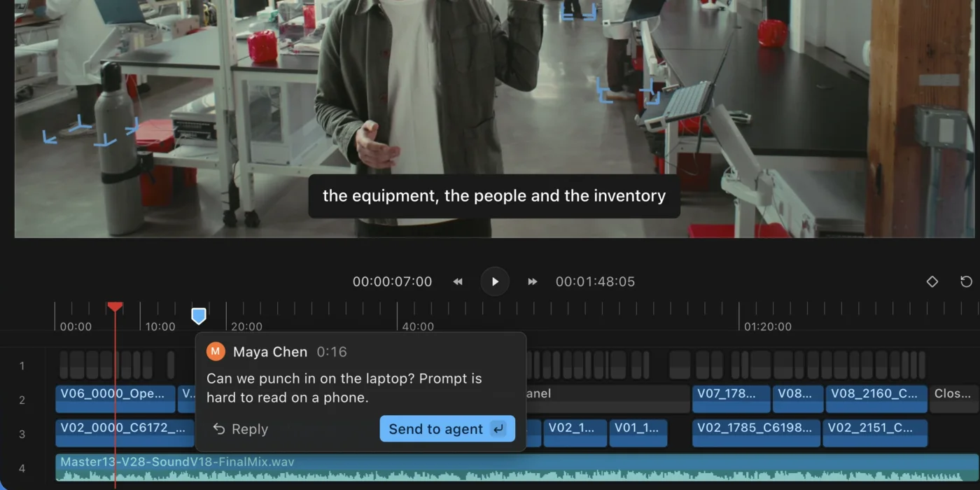Click Maya Chen's orange avatar
The height and width of the screenshot is (490, 980).
click(216, 351)
